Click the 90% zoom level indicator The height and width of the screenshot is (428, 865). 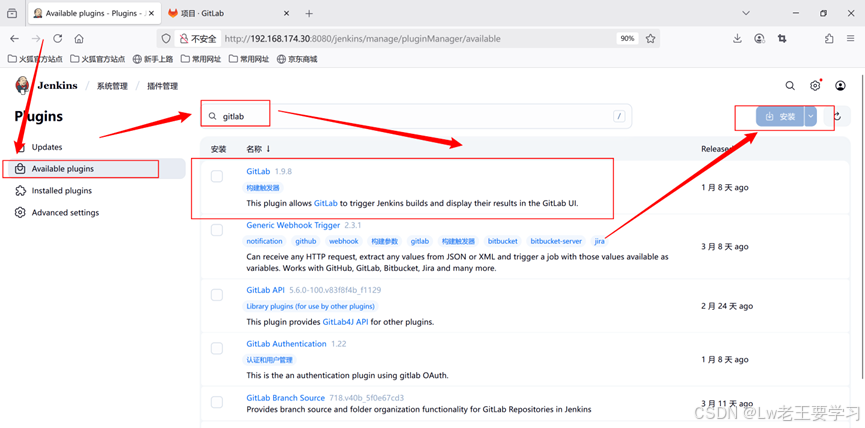point(627,39)
